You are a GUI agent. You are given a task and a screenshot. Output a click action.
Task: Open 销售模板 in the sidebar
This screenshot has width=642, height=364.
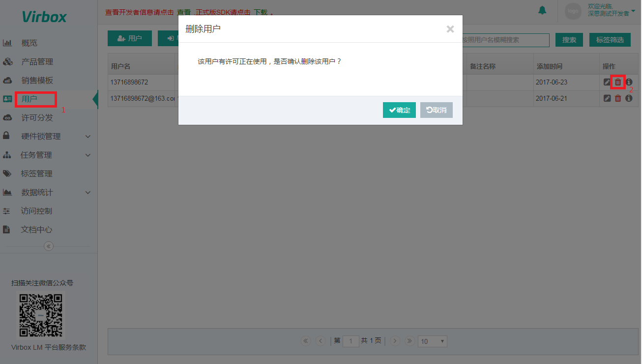[37, 81]
